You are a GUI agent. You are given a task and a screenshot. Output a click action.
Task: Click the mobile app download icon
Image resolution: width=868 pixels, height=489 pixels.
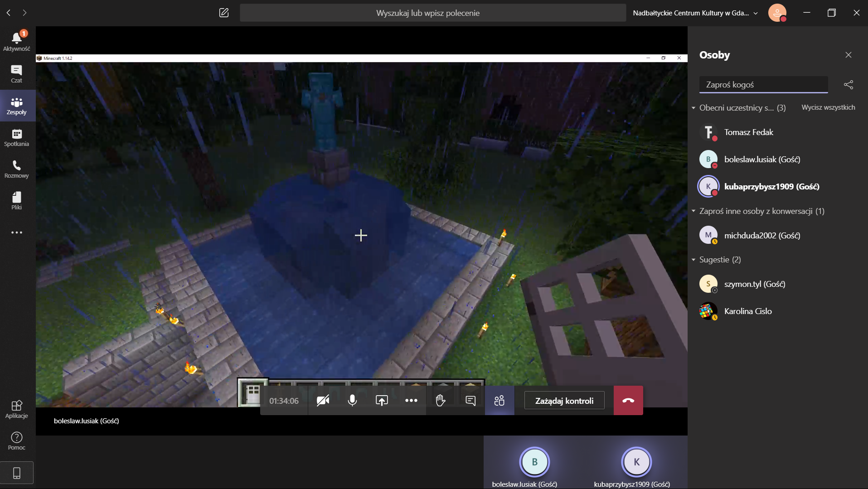coord(17,473)
